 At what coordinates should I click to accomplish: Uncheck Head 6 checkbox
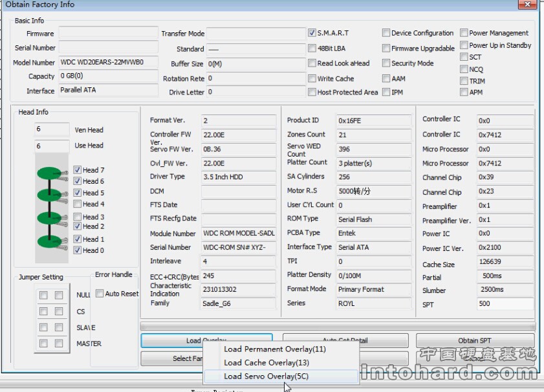click(78, 181)
